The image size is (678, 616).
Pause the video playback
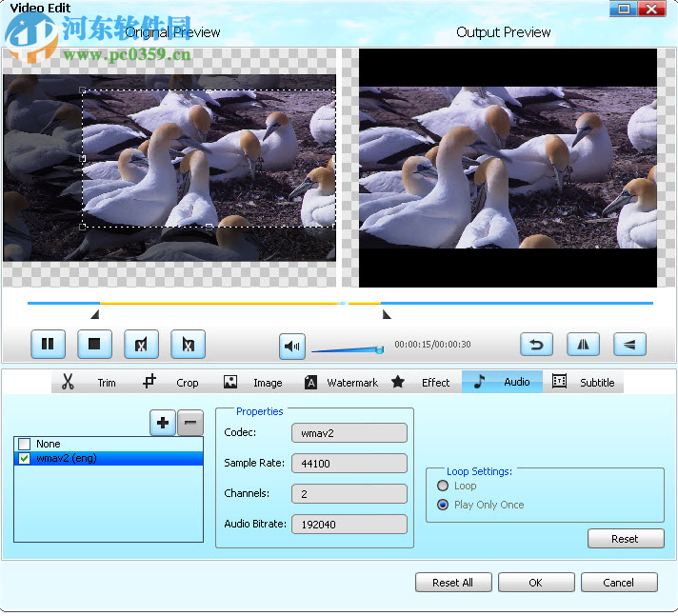[48, 344]
